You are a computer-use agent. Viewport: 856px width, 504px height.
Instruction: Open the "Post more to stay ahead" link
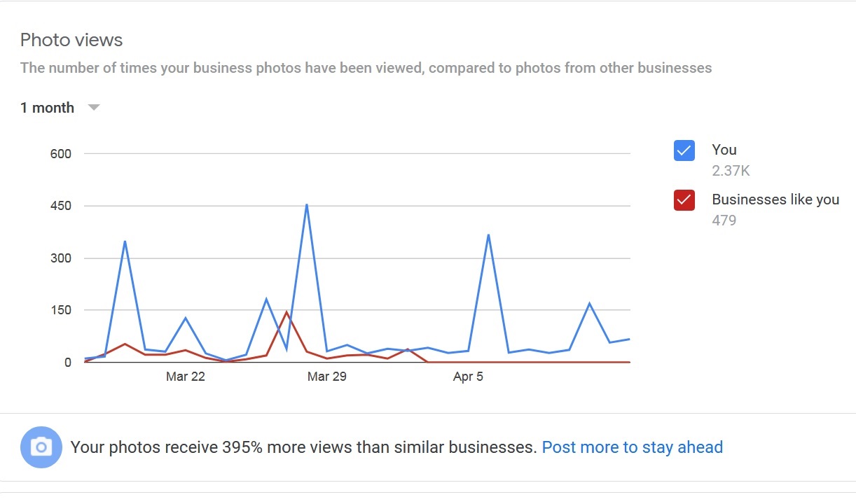632,447
